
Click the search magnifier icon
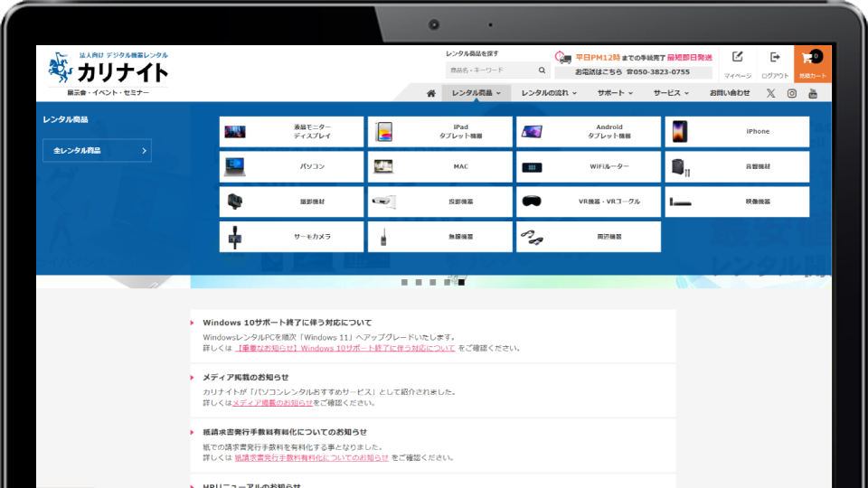point(542,70)
